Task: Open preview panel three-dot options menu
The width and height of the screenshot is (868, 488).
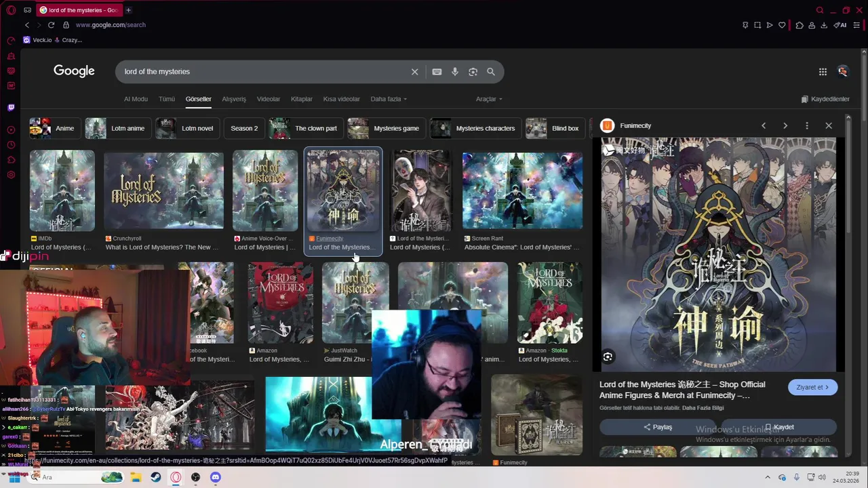Action: (807, 125)
